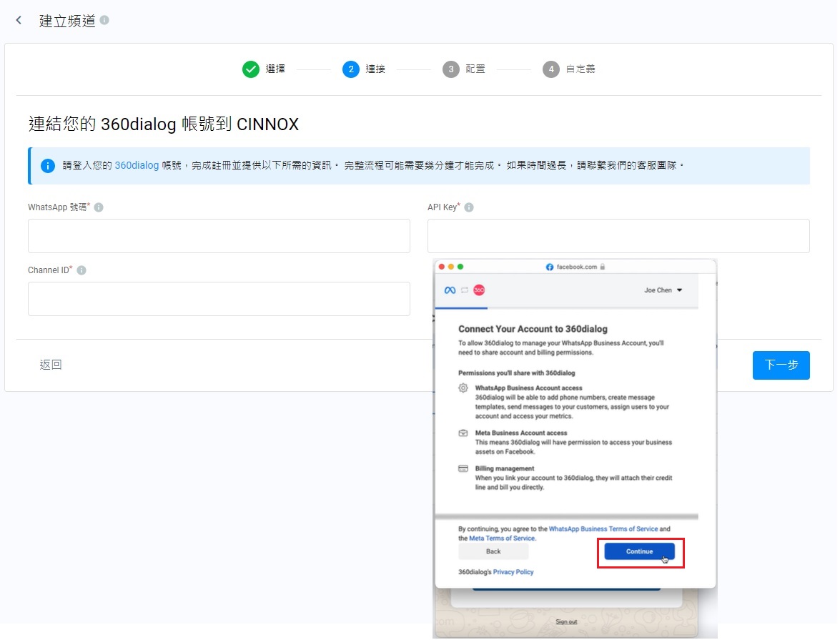Click the 選擇 step label
Viewport: 840px width, 640px height.
(x=275, y=69)
